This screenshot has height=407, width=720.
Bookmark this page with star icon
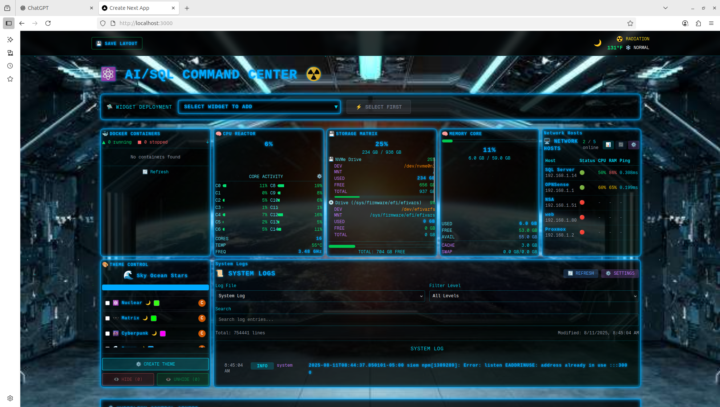630,23
